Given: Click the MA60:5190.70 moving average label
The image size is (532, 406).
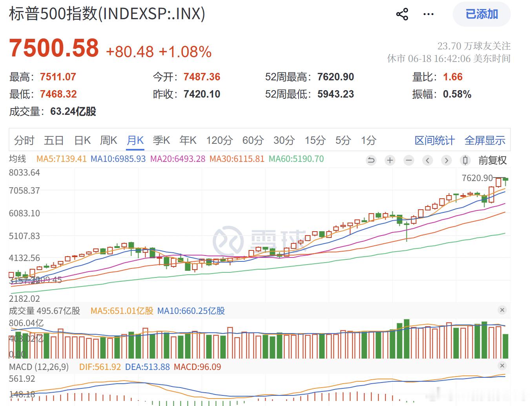Looking at the screenshot, I should tap(296, 159).
